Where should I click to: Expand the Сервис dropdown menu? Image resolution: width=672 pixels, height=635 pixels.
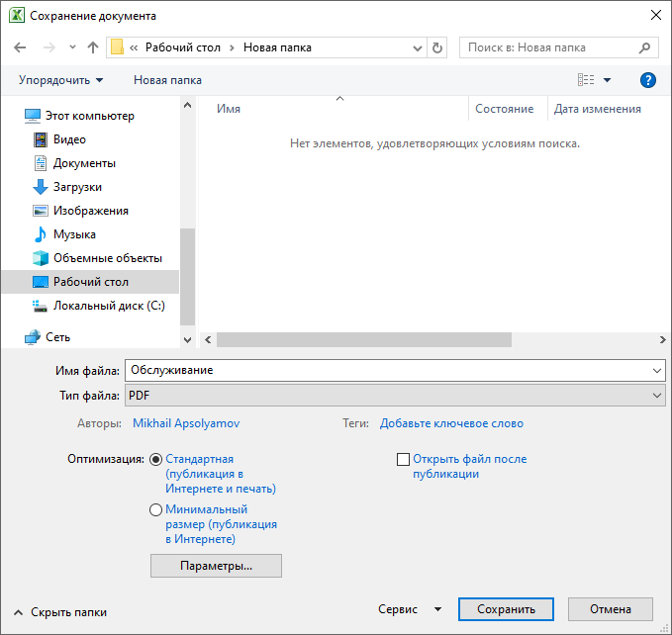tap(411, 610)
